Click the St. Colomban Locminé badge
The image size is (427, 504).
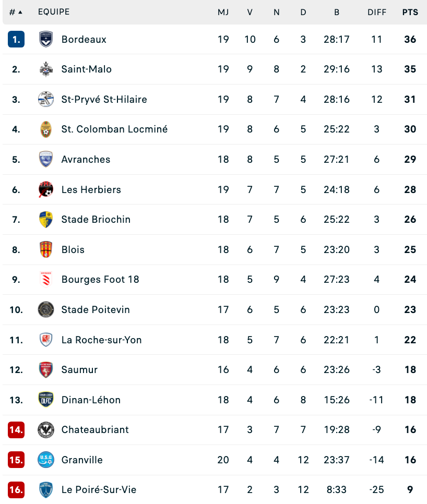pyautogui.click(x=45, y=129)
